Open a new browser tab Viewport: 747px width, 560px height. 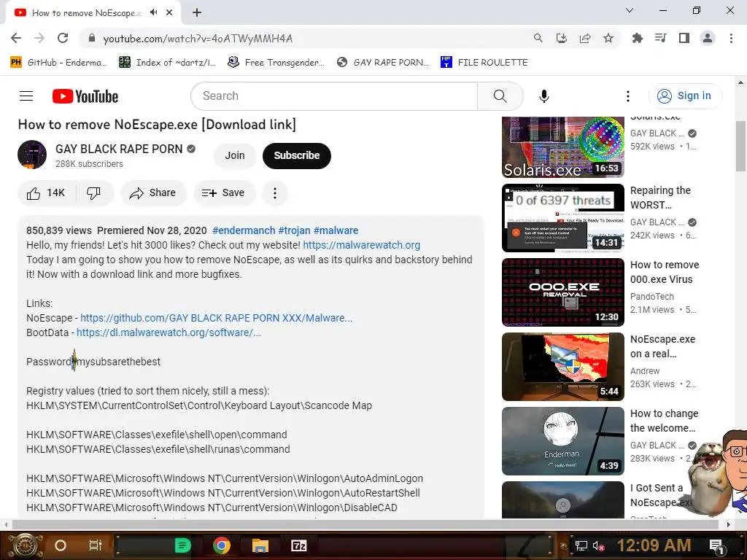197,12
